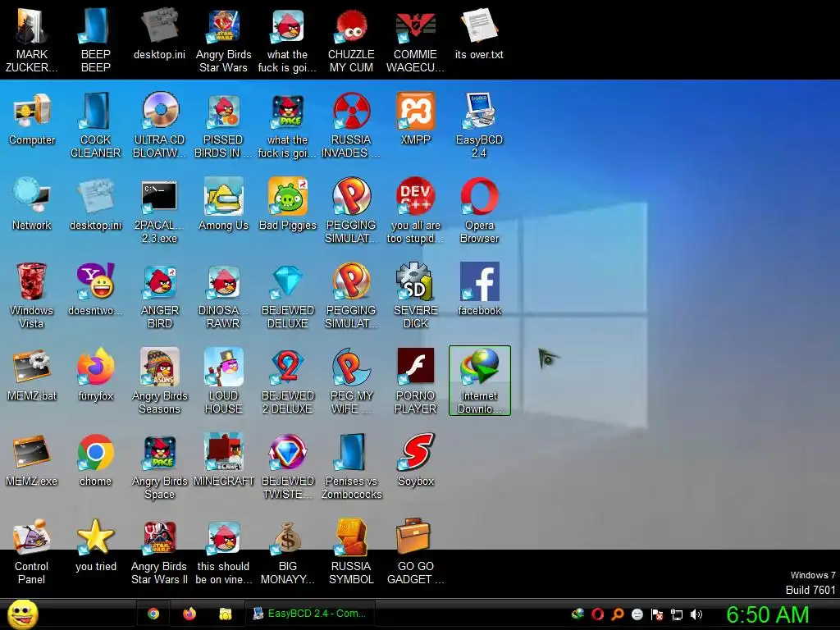Launch Chrome from the taskbar
840x630 pixels.
point(153,614)
